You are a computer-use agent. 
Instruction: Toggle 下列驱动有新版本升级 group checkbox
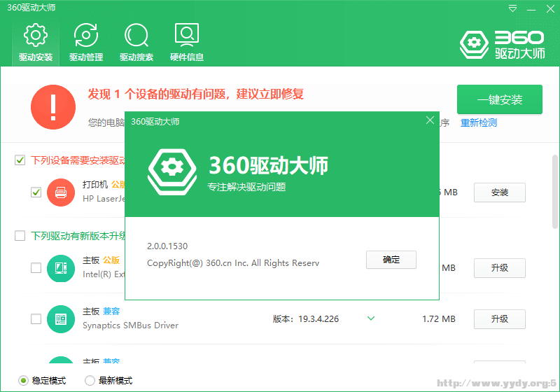click(x=20, y=236)
